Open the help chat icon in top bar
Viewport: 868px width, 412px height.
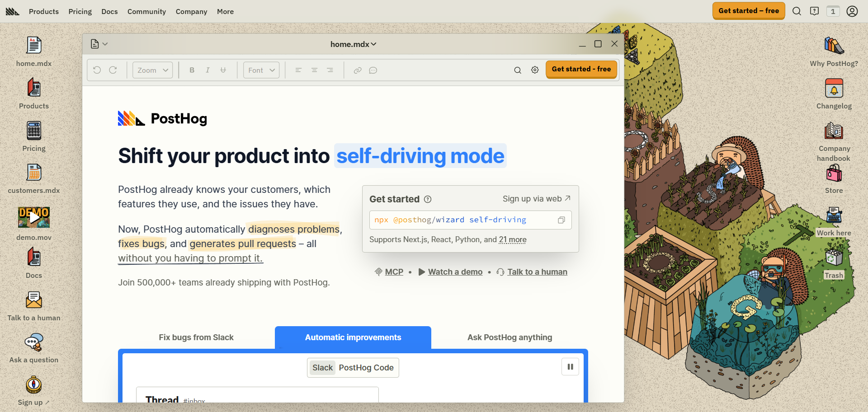coord(815,11)
